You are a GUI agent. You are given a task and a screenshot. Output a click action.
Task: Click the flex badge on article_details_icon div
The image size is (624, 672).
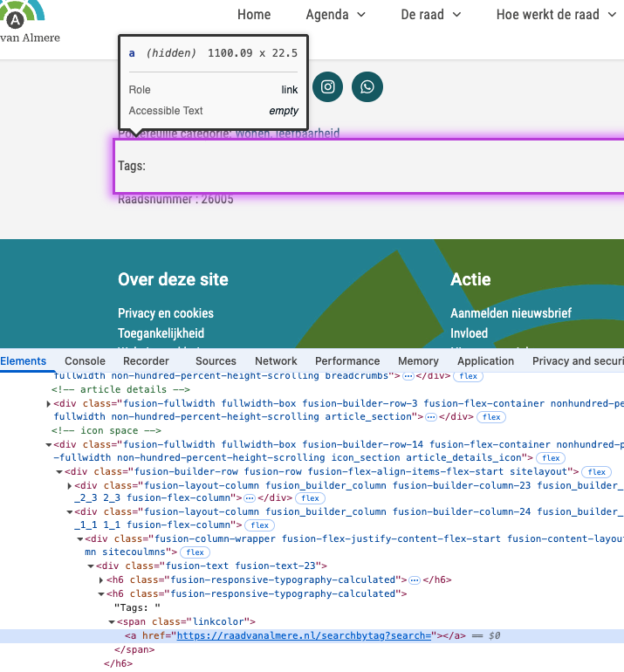click(551, 458)
